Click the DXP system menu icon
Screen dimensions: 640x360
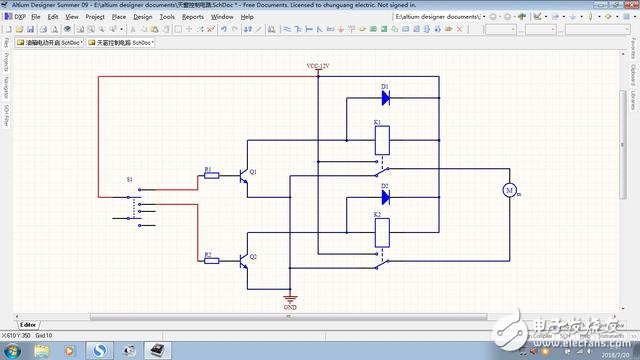pos(15,17)
